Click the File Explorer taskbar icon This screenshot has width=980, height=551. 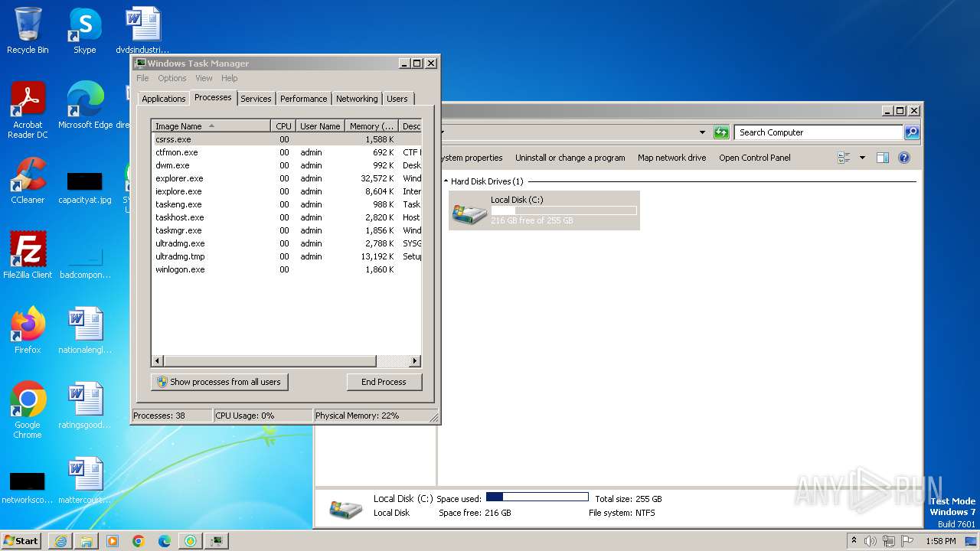[87, 541]
